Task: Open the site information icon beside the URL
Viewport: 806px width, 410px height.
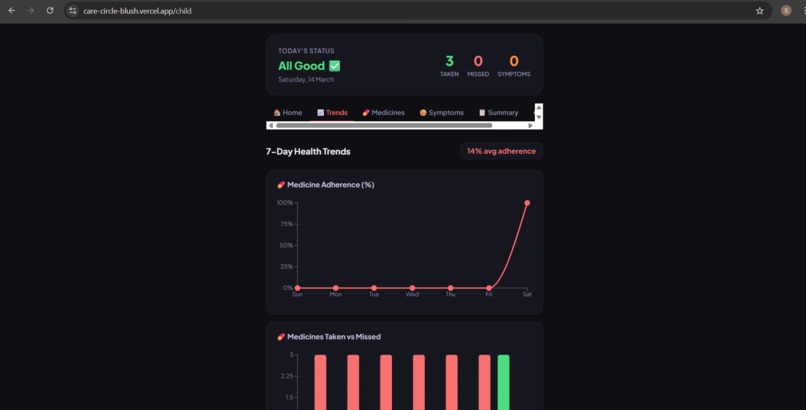Action: coord(73,10)
